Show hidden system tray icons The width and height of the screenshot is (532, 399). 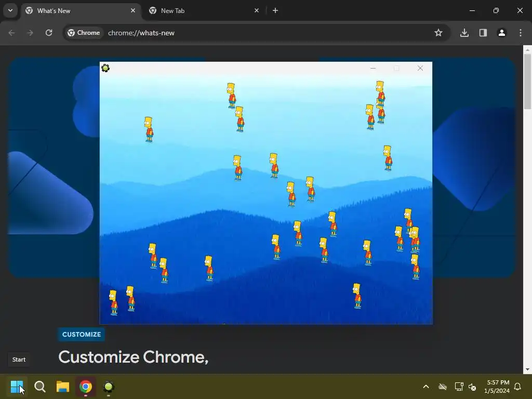point(426,387)
